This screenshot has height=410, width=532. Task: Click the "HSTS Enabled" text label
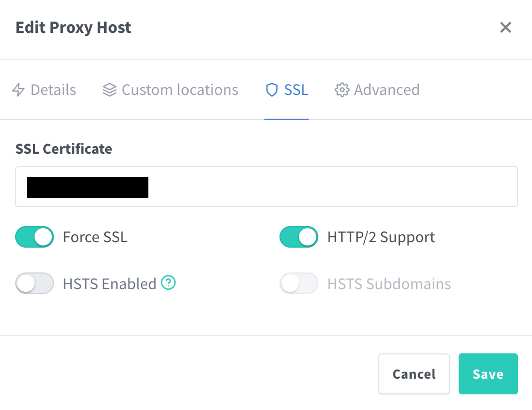[x=110, y=284]
